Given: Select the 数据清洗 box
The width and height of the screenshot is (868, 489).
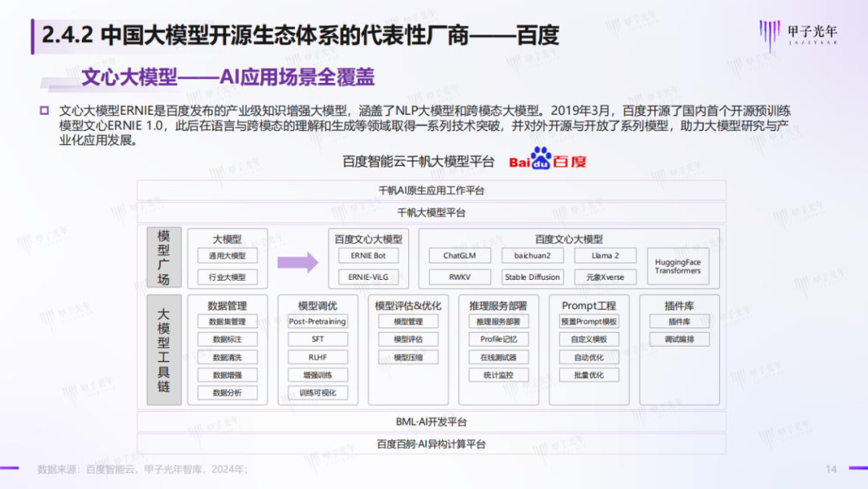Looking at the screenshot, I should pos(227,357).
